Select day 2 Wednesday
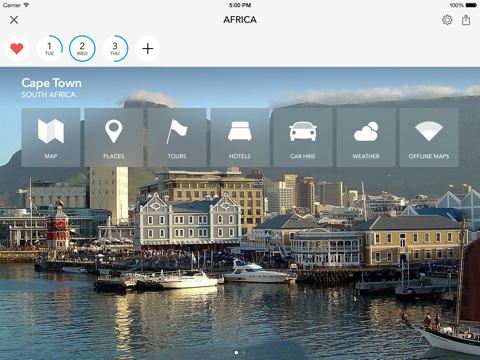The image size is (480, 360). pyautogui.click(x=82, y=49)
